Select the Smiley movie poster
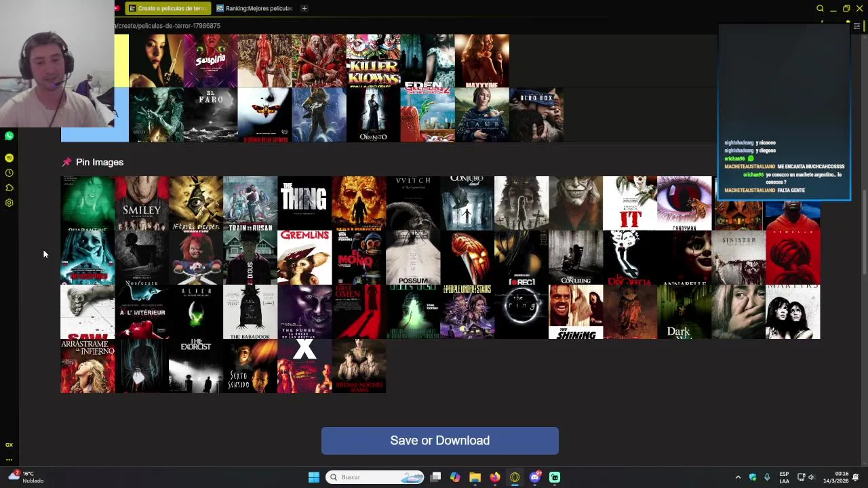 click(x=142, y=203)
